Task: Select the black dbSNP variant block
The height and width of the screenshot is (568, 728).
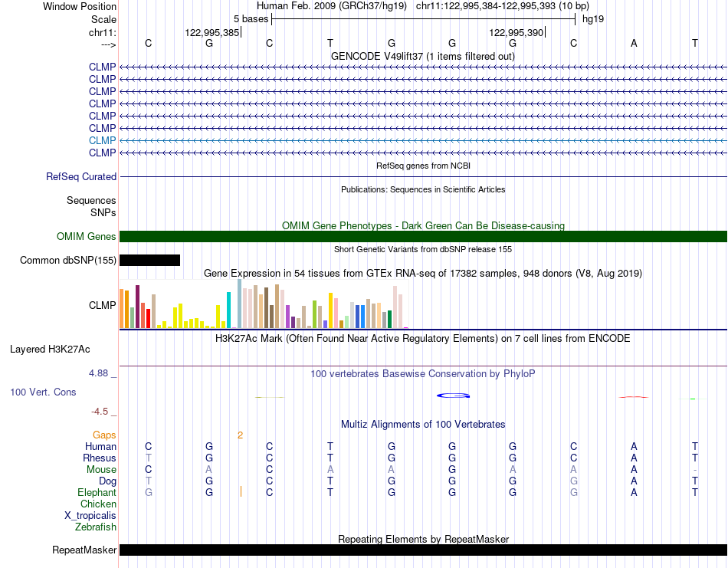Action: pyautogui.click(x=149, y=260)
